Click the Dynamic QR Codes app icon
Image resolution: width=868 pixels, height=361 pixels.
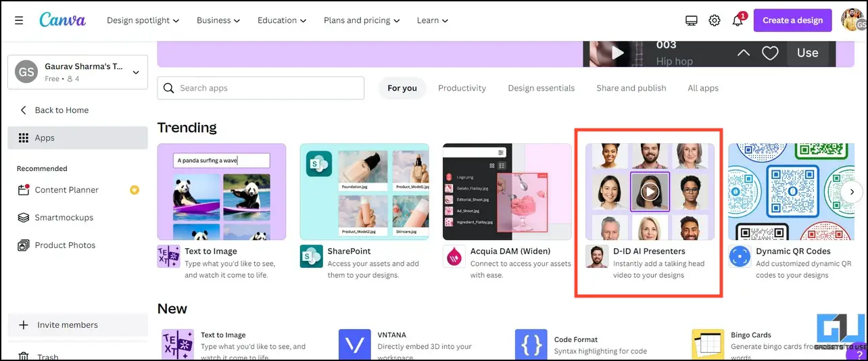tap(740, 257)
